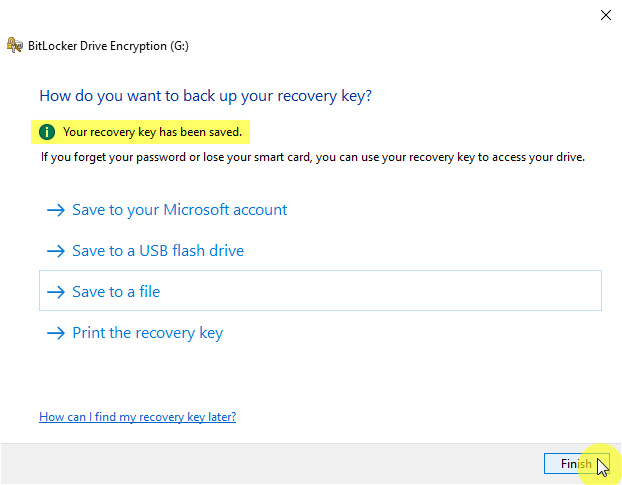Click the BitLocker lock icon in title bar
This screenshot has width=622, height=485.
pyautogui.click(x=14, y=45)
